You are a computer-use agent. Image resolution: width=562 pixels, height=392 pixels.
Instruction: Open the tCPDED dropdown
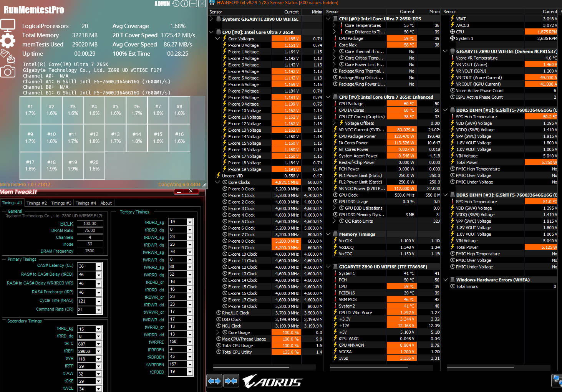tap(190, 372)
